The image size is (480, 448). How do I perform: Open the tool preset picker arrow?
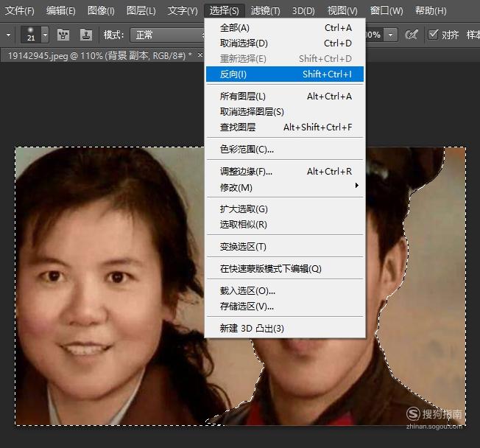point(8,35)
